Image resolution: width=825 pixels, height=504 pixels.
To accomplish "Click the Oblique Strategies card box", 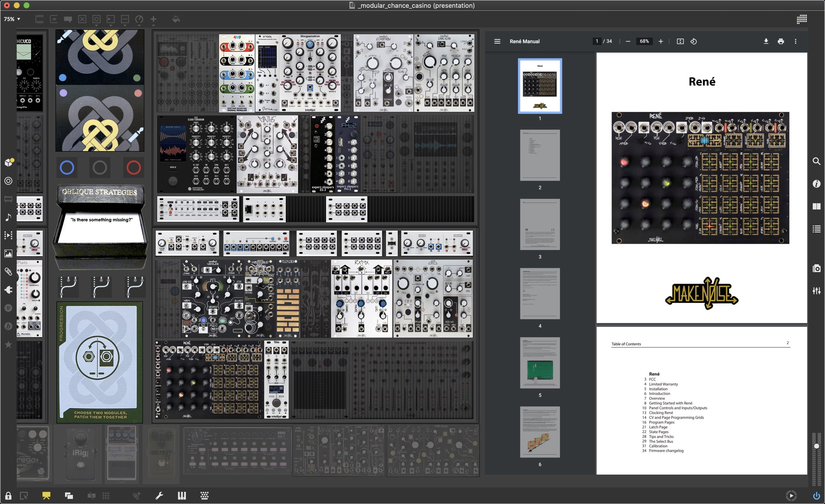I will [x=100, y=227].
